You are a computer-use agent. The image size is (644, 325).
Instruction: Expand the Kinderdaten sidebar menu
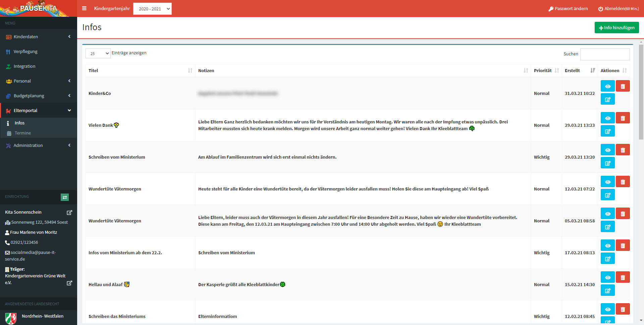click(39, 37)
